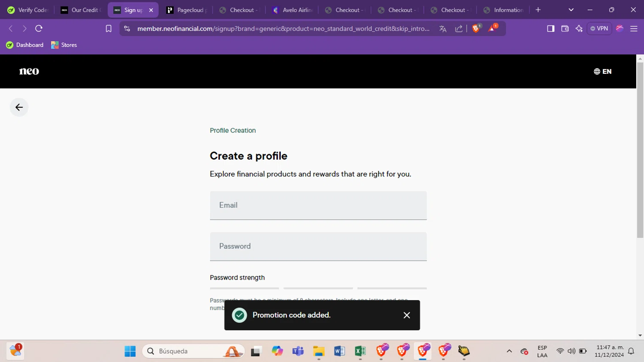Open the Dashboard bookmark
The width and height of the screenshot is (644, 362).
[x=25, y=45]
